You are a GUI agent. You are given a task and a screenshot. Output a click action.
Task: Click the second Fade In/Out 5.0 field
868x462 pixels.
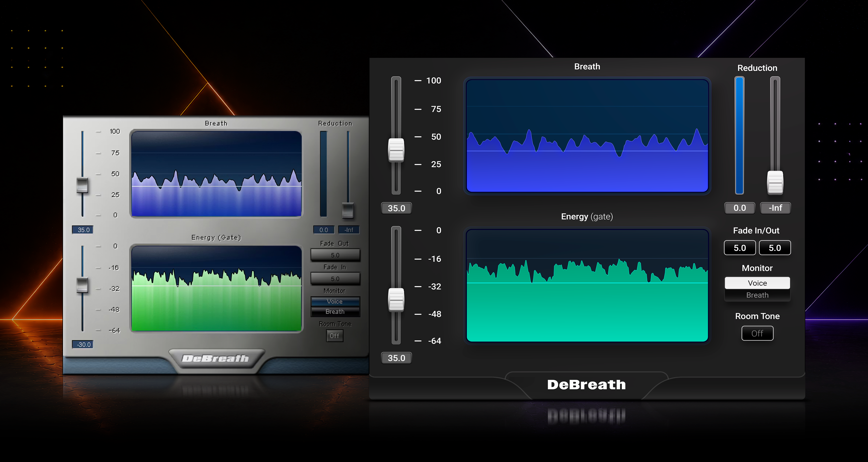click(x=775, y=248)
